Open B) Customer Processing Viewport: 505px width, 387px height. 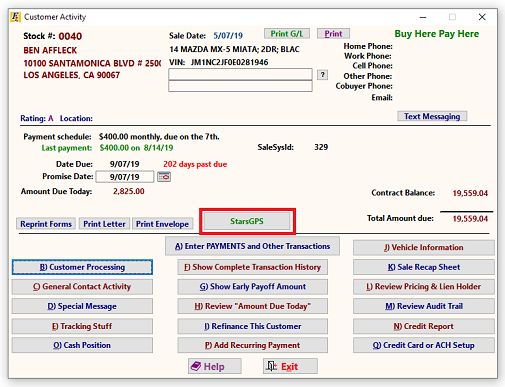click(x=82, y=267)
